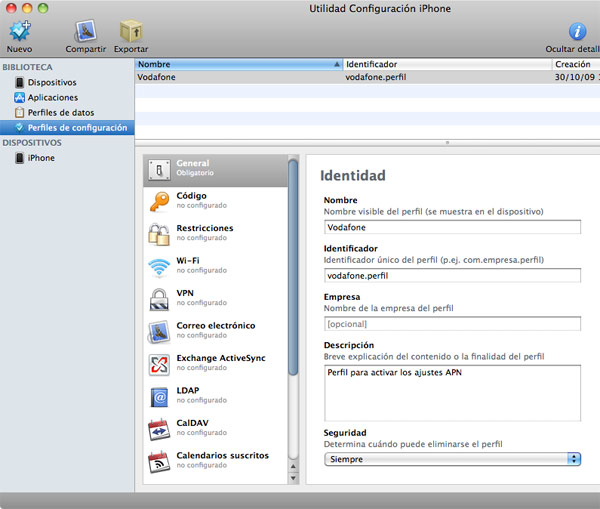Click the CalDAV calendar icon

click(159, 429)
